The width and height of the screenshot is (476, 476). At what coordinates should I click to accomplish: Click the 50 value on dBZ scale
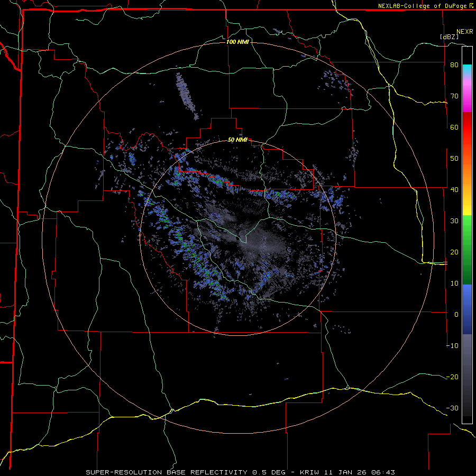click(454, 159)
